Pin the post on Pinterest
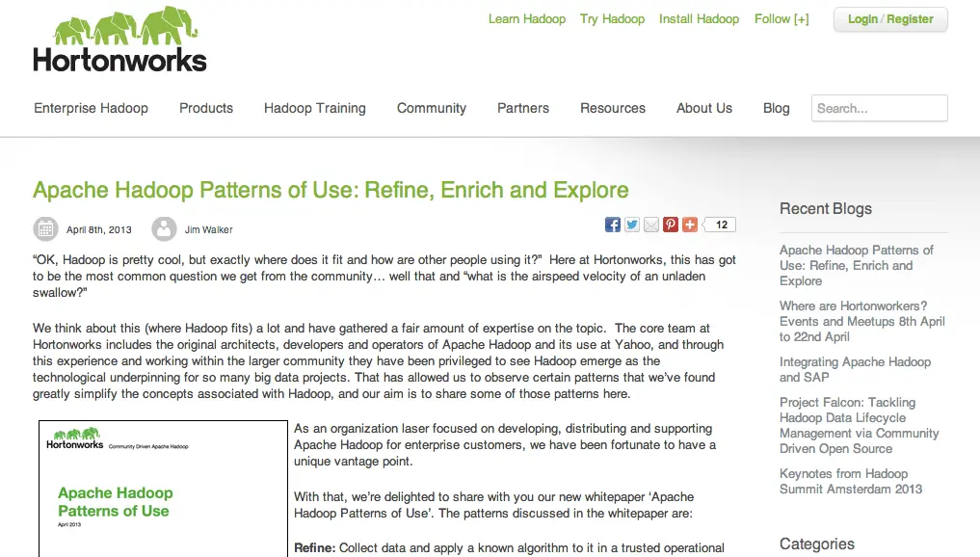This screenshot has height=557, width=980. [671, 225]
